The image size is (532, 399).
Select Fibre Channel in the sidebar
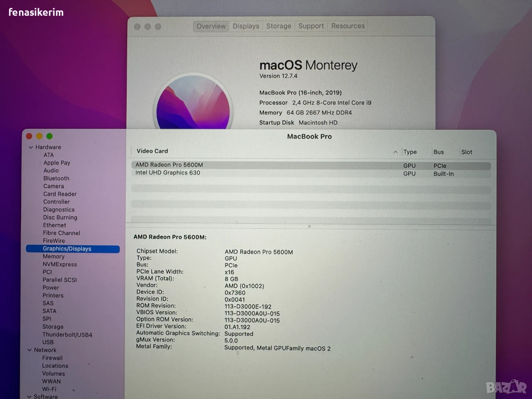(62, 233)
